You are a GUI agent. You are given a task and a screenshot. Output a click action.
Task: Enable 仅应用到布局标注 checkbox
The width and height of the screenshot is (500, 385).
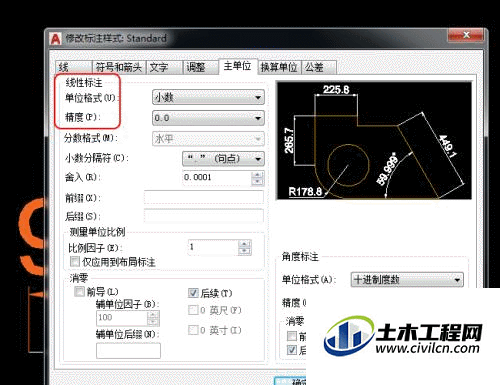[75, 261]
